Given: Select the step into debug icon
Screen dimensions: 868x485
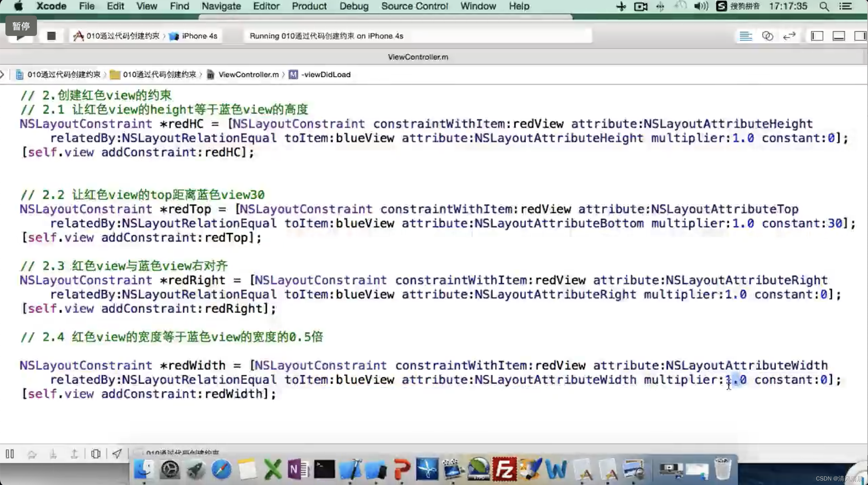Looking at the screenshot, I should coord(53,453).
